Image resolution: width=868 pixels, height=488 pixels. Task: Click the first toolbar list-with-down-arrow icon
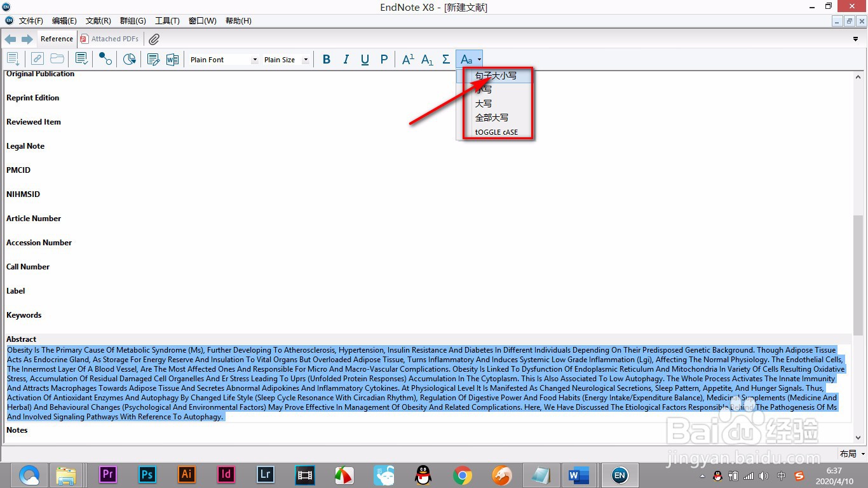click(x=13, y=59)
